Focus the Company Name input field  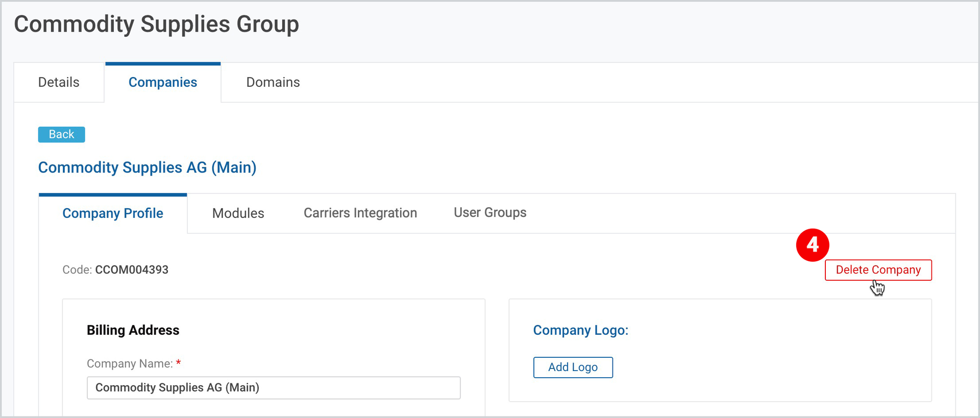274,388
